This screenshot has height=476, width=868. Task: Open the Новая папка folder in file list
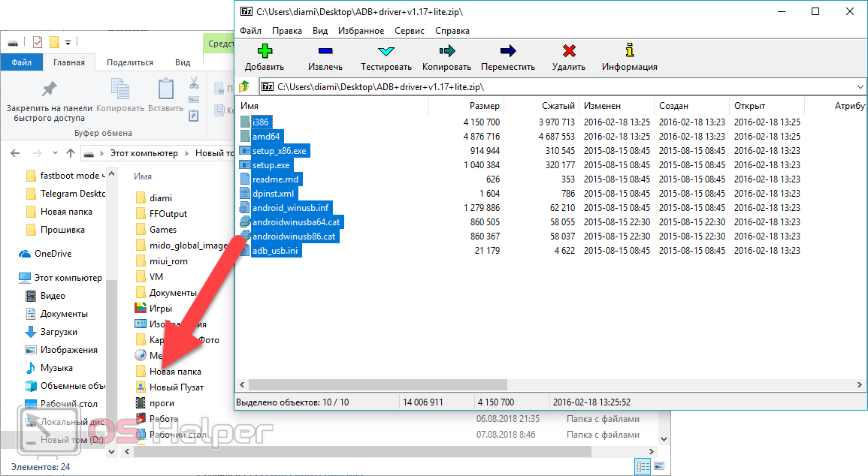point(174,372)
